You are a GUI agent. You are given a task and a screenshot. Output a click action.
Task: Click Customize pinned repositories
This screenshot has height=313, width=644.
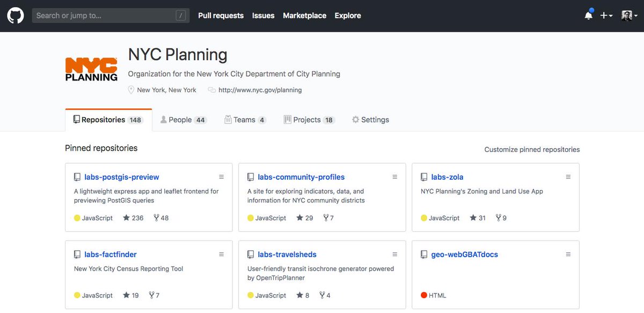(532, 150)
